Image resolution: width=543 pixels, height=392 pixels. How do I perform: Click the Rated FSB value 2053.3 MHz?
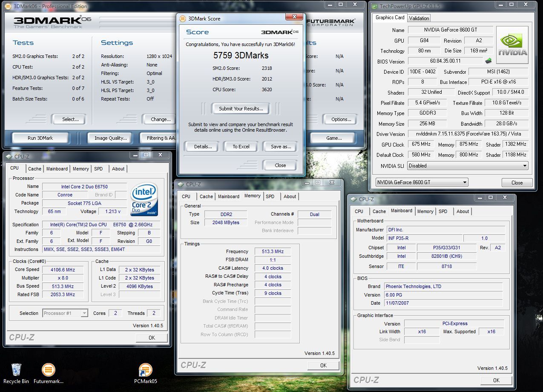[x=63, y=294]
